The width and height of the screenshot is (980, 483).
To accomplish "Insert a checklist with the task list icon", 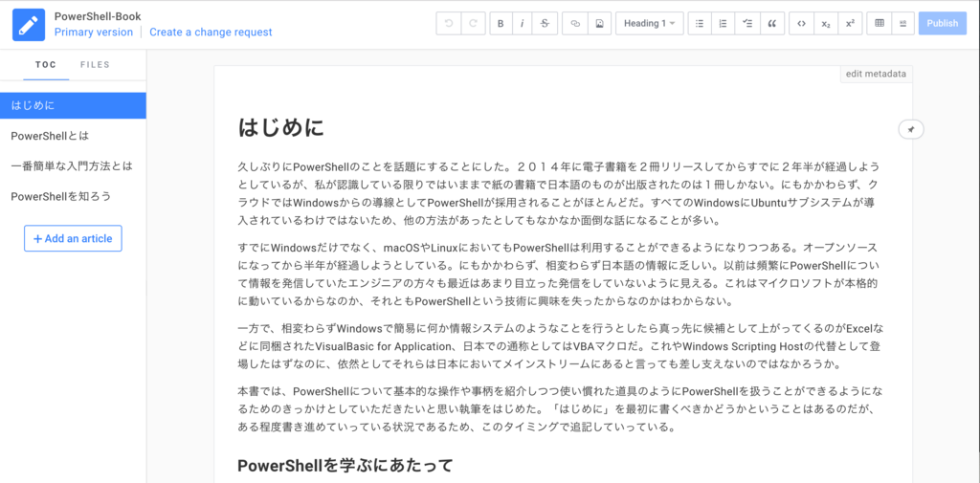I will (746, 24).
